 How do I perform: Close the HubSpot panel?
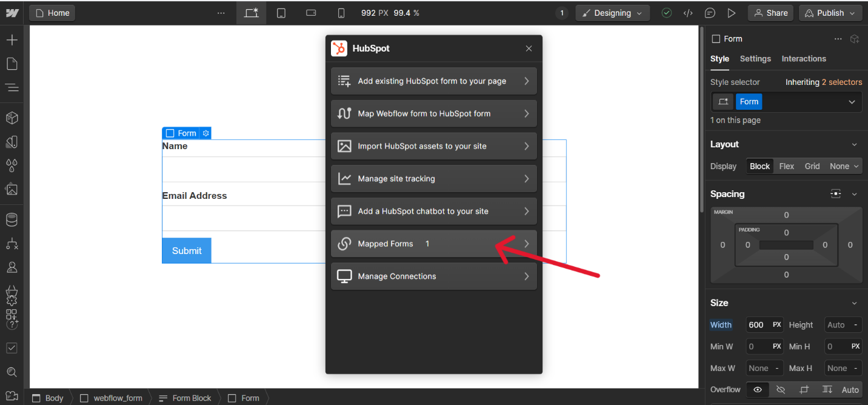click(x=529, y=49)
